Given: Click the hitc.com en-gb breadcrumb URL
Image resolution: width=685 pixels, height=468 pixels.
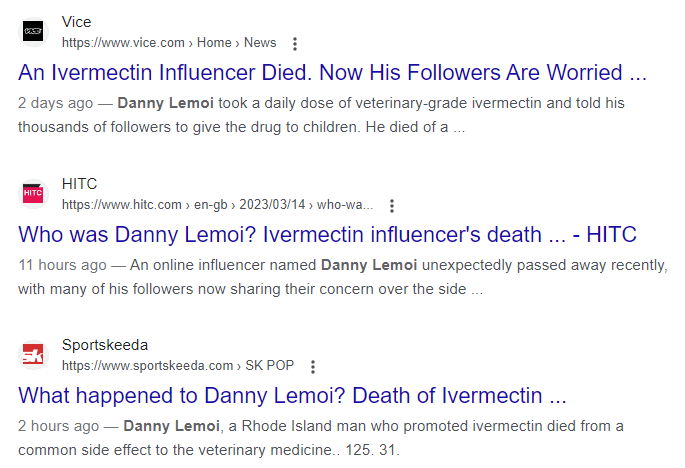Looking at the screenshot, I should pos(217,205).
